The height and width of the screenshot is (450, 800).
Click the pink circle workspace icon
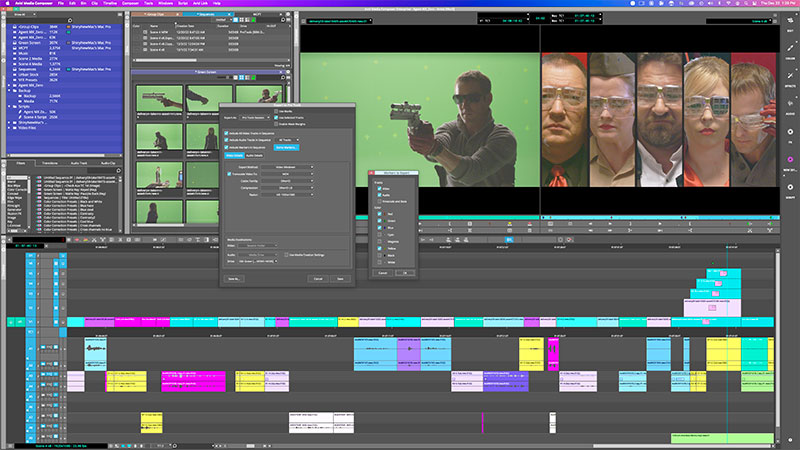click(790, 159)
